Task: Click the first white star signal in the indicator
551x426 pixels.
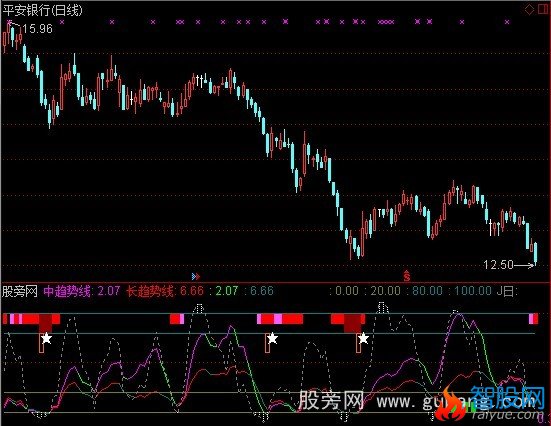Action: 46,339
